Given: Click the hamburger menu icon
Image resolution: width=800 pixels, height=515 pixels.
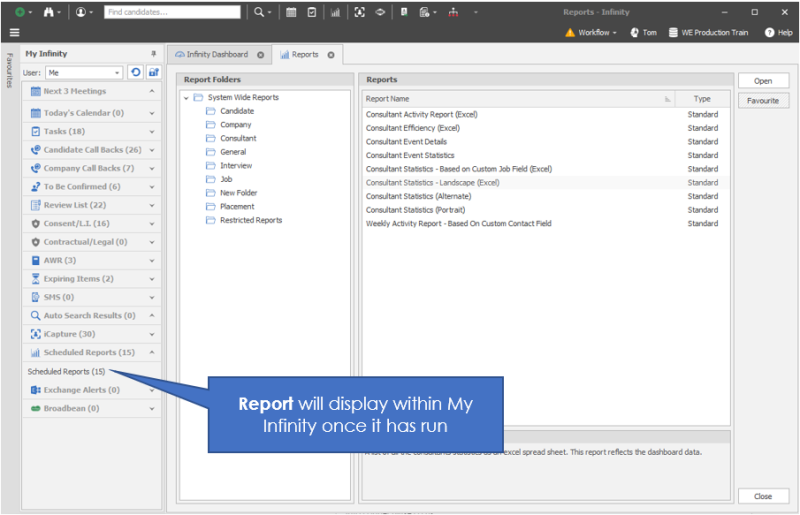Looking at the screenshot, I should (14, 32).
